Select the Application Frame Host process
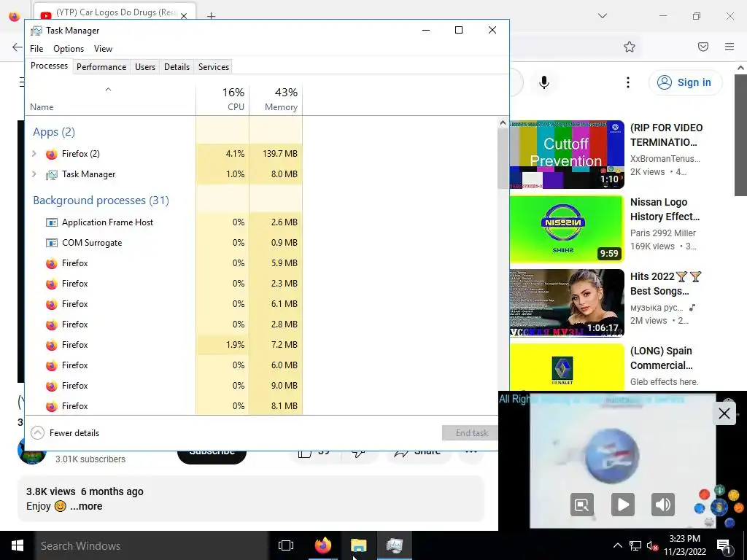 pyautogui.click(x=164, y=222)
